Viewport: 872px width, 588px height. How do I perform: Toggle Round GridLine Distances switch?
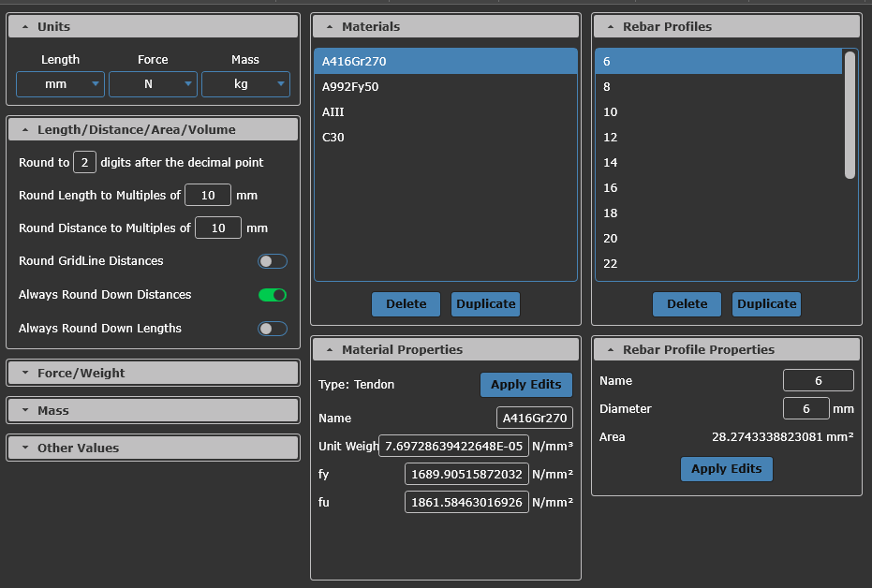click(273, 261)
